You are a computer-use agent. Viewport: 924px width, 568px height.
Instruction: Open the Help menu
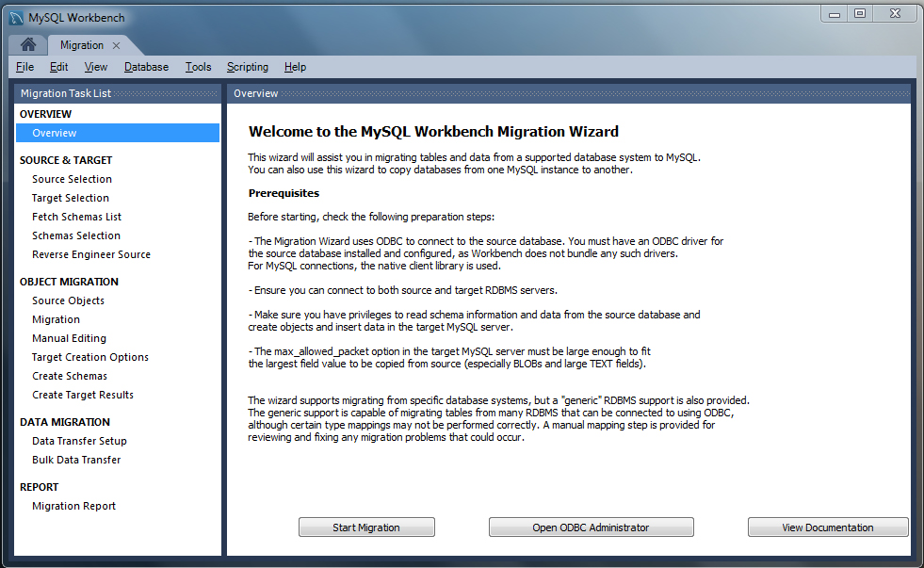tap(295, 67)
